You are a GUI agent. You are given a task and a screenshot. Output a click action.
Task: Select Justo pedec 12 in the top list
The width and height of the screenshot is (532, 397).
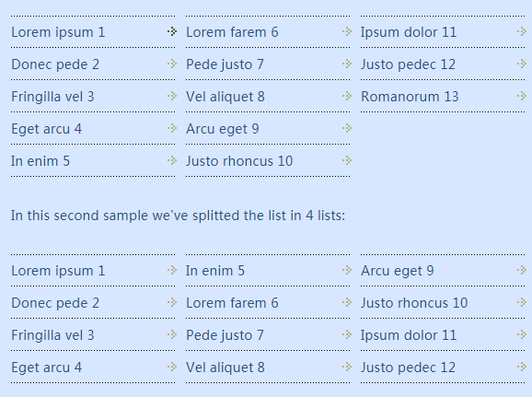pos(408,64)
